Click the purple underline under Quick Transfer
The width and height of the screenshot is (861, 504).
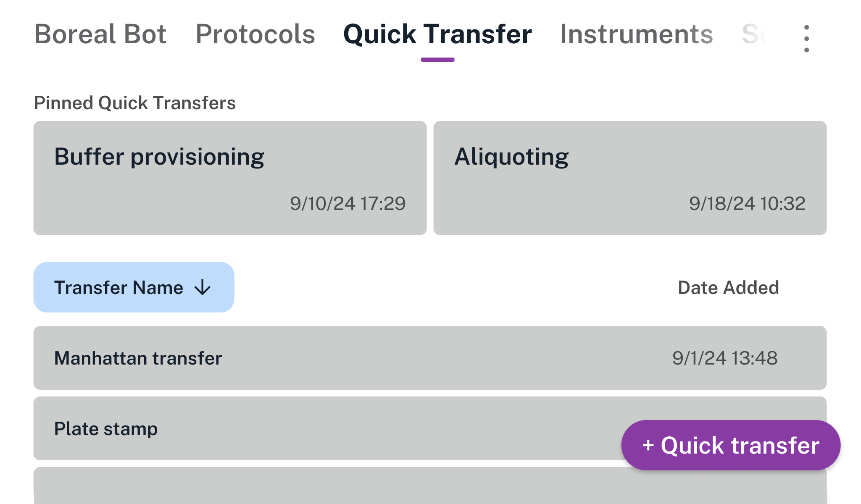(438, 60)
